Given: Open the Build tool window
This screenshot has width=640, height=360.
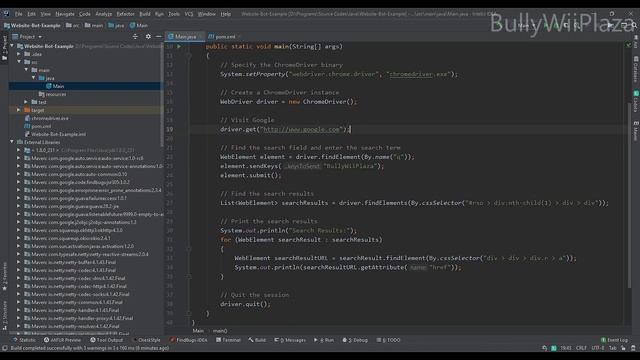Looking at the screenshot, I should [x=257, y=340].
